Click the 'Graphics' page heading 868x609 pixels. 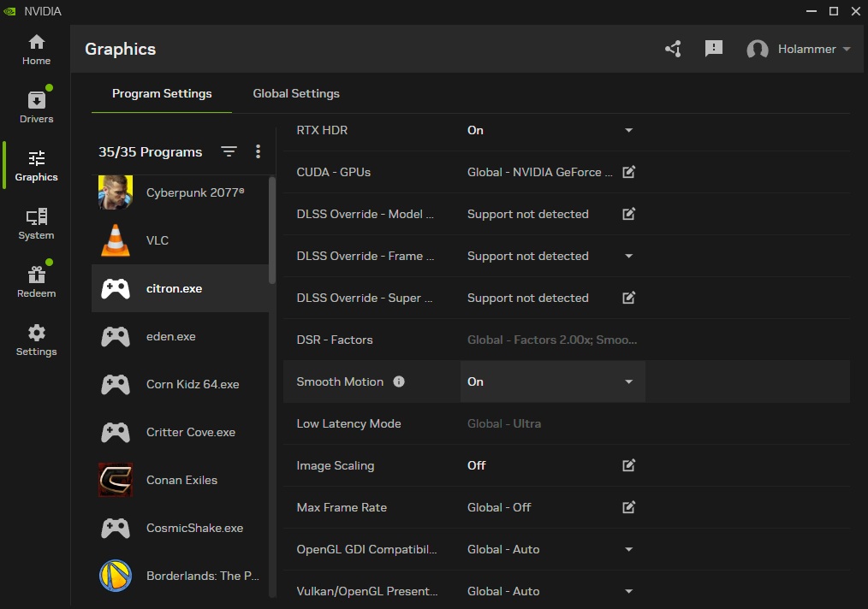pos(120,50)
